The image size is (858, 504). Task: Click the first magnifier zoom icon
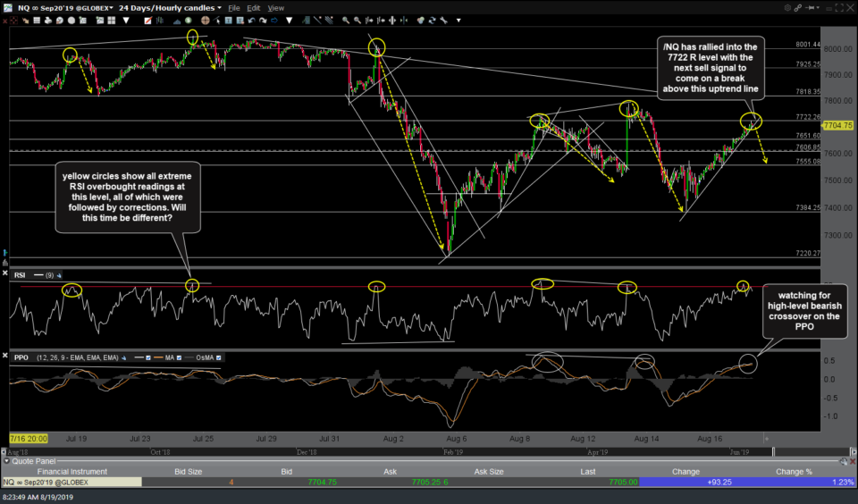(346, 21)
